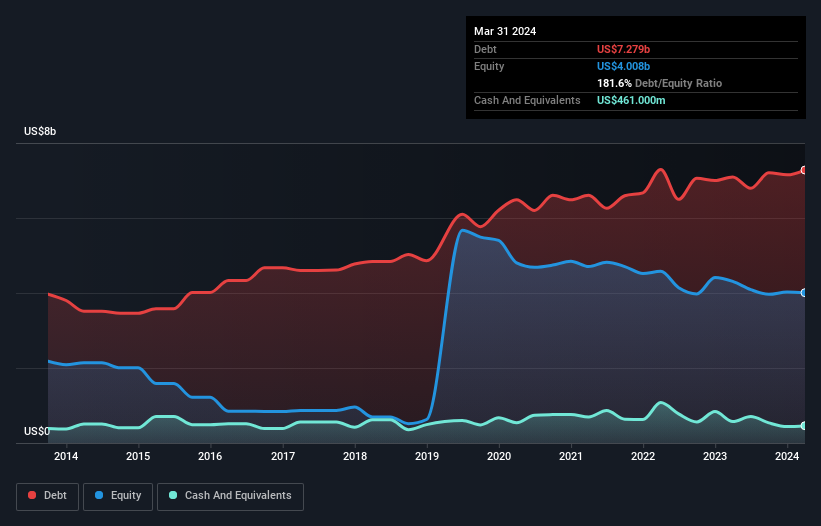Select the 2021 x-axis label
The height and width of the screenshot is (526, 821).
pos(571,456)
